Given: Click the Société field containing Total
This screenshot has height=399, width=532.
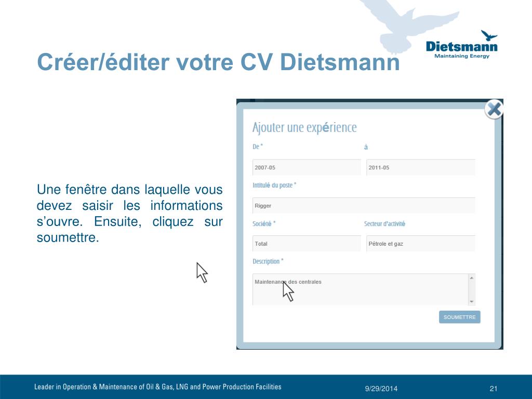Looking at the screenshot, I should pyautogui.click(x=307, y=244).
